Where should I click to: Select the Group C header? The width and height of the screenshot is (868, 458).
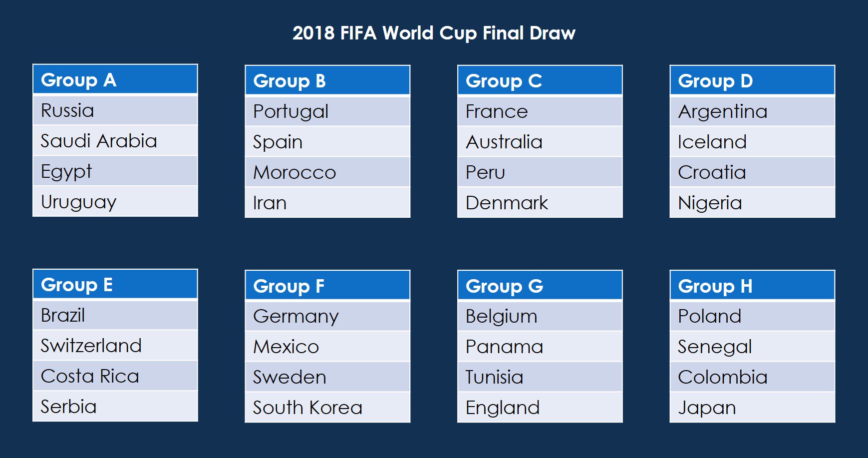click(x=540, y=81)
